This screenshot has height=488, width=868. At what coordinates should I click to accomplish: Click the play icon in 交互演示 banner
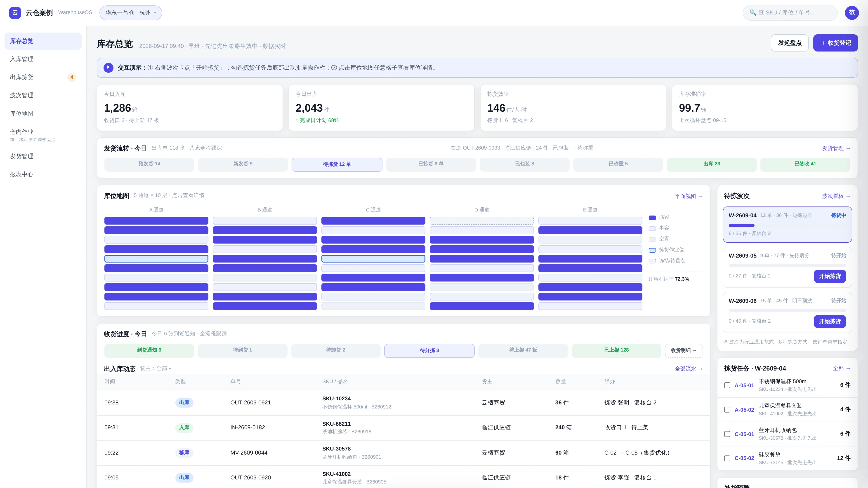coord(108,68)
